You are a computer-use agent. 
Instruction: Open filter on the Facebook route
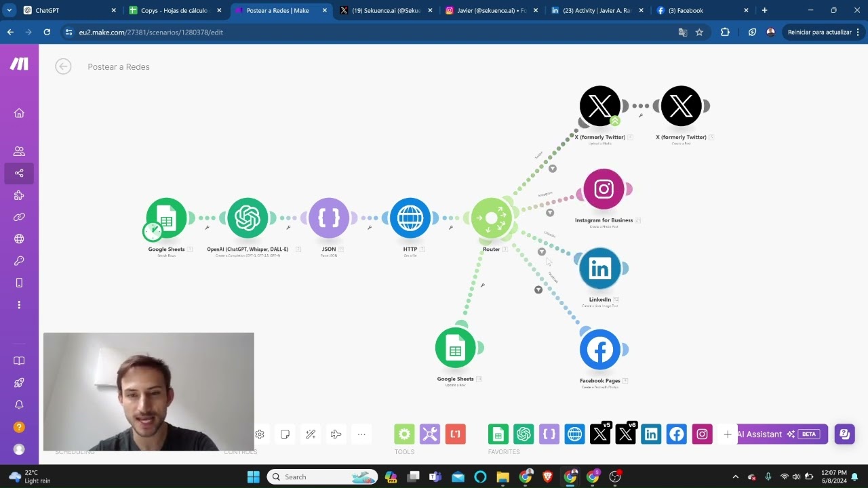pyautogui.click(x=538, y=289)
